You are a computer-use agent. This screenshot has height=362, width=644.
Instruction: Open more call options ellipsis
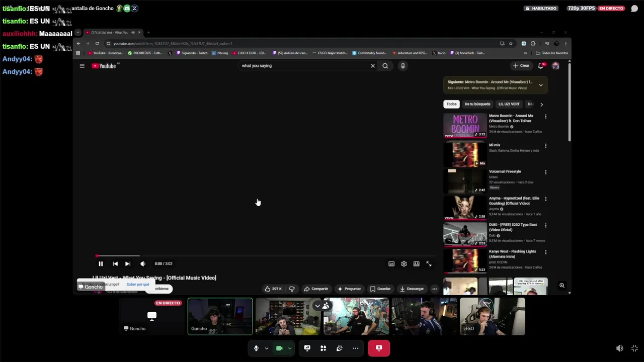coord(356,348)
